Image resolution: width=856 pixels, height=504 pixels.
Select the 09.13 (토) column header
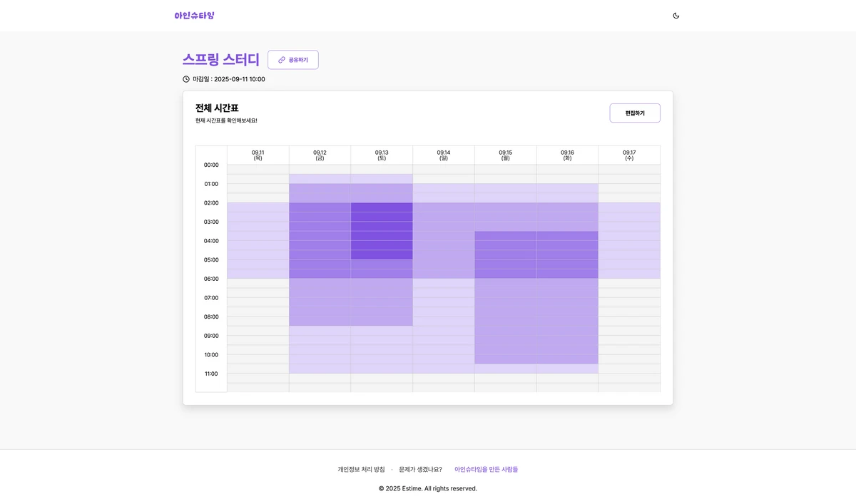[x=382, y=155]
